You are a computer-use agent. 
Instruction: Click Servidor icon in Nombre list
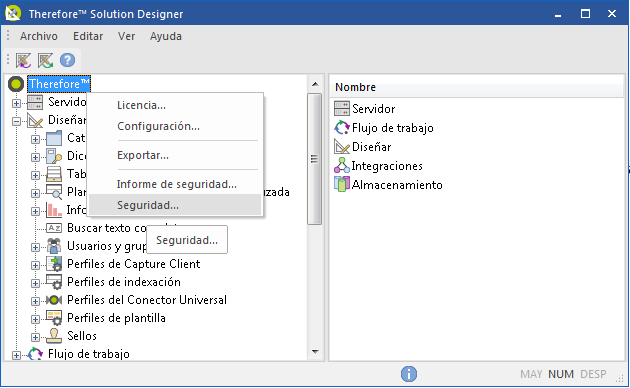[342, 108]
